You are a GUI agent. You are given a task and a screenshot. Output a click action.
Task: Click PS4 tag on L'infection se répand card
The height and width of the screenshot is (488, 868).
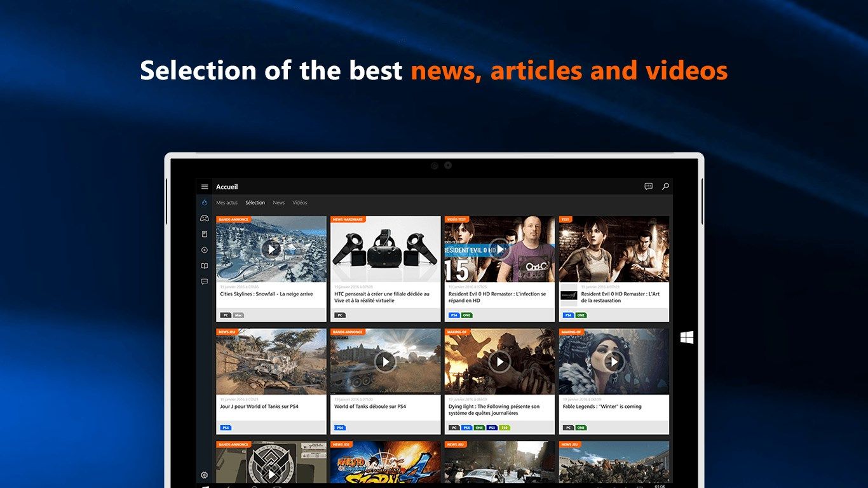[454, 315]
